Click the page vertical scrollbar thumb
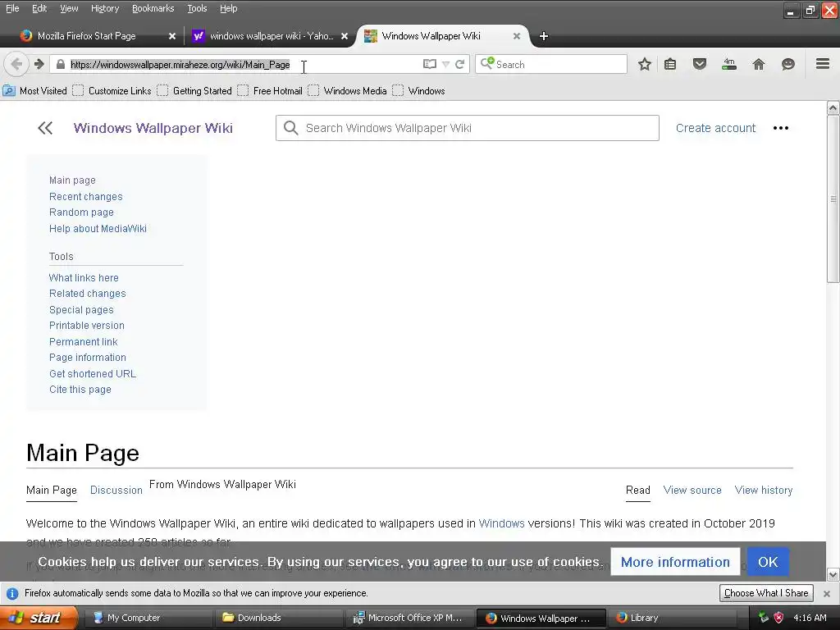This screenshot has height=630, width=840. click(x=833, y=199)
